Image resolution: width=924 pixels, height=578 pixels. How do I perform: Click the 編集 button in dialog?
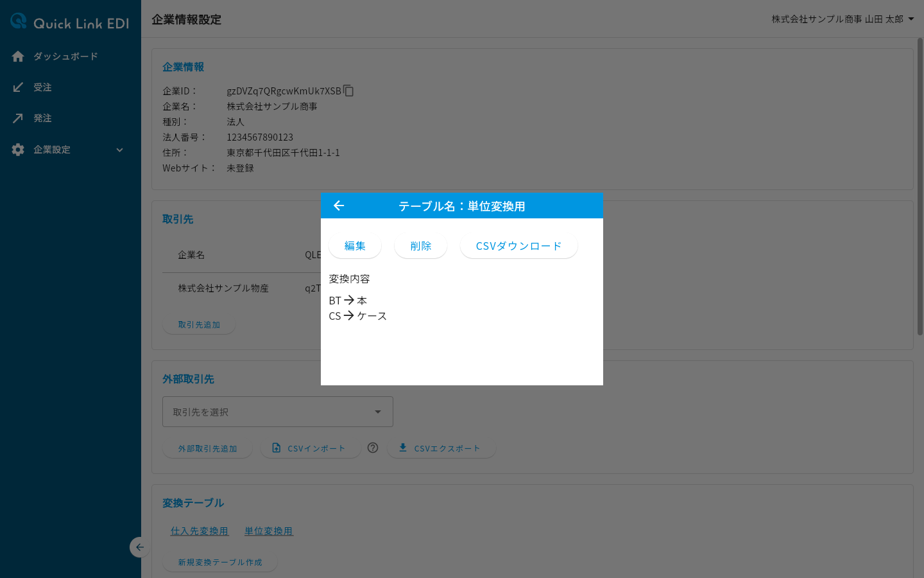click(x=355, y=246)
